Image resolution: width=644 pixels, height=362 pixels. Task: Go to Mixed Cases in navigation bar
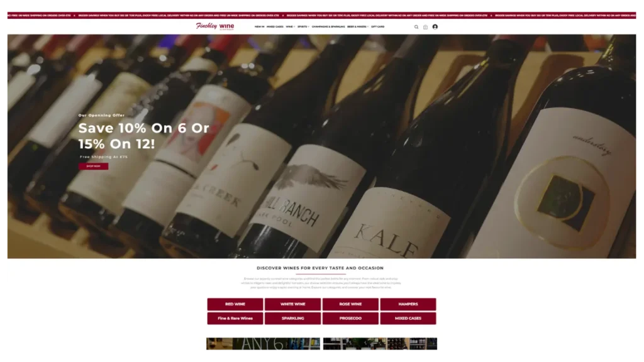275,27
